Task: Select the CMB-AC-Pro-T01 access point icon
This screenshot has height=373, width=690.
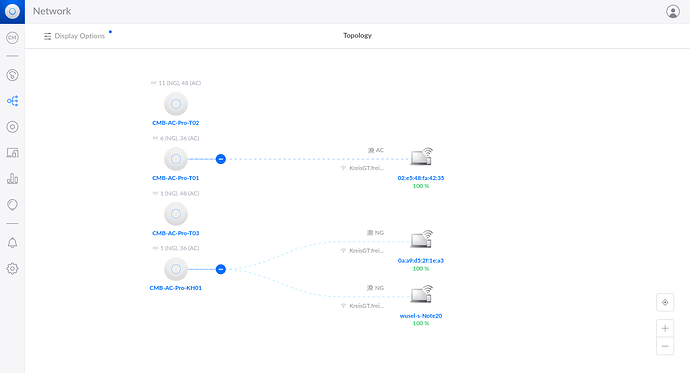Action: coord(176,159)
